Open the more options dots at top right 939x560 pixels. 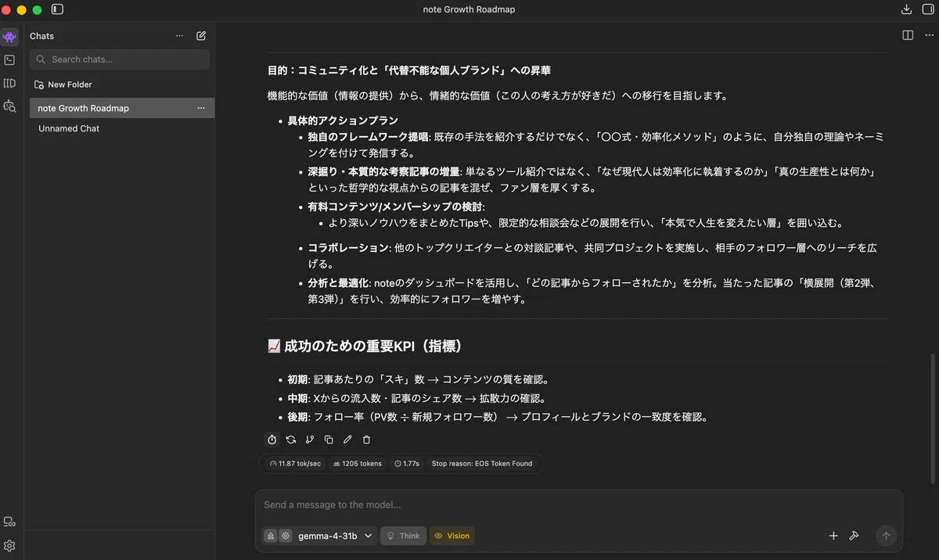pos(928,35)
